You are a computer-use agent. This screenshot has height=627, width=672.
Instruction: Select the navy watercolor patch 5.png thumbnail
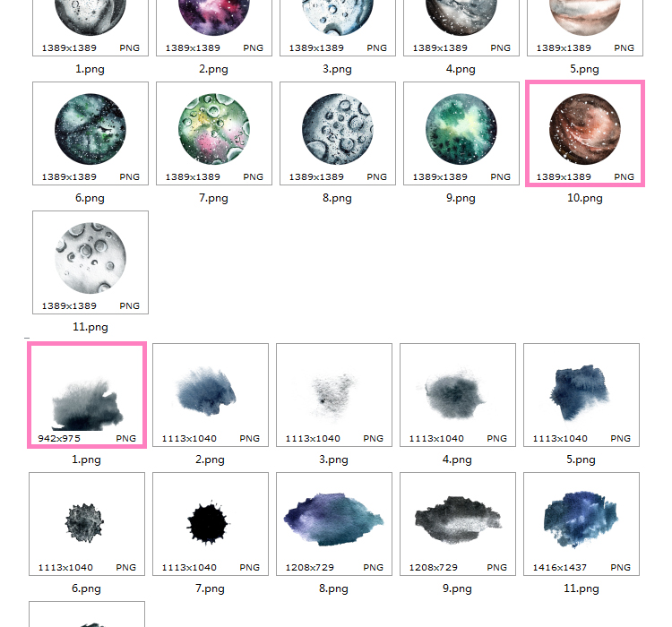click(582, 395)
